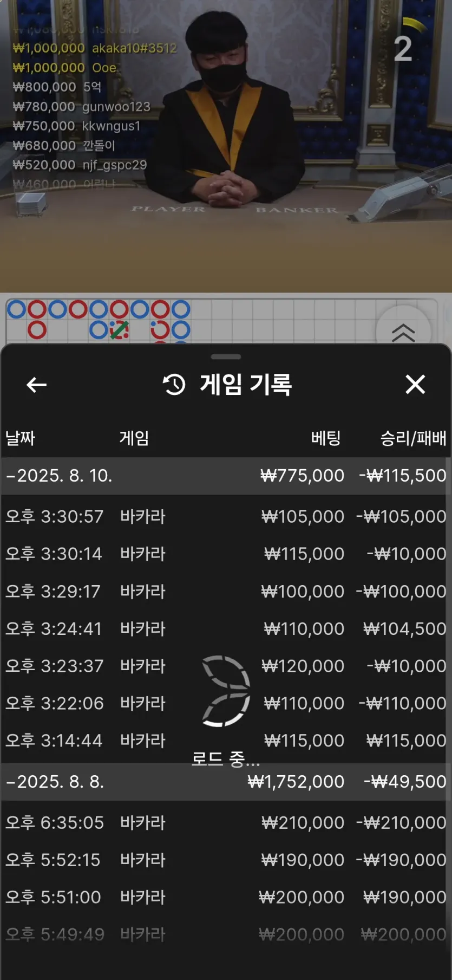Open the 오후 3:30:57 baccarat record
The width and height of the screenshot is (452, 980).
pos(225,516)
